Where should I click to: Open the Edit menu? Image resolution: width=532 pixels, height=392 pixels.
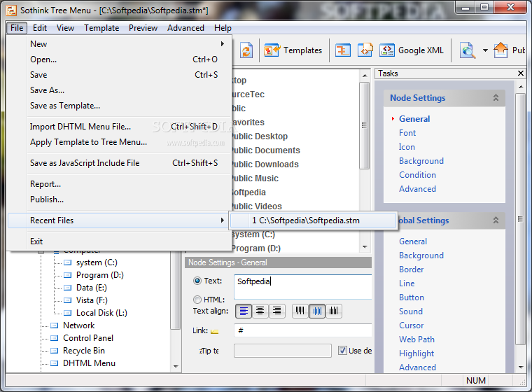[40, 28]
